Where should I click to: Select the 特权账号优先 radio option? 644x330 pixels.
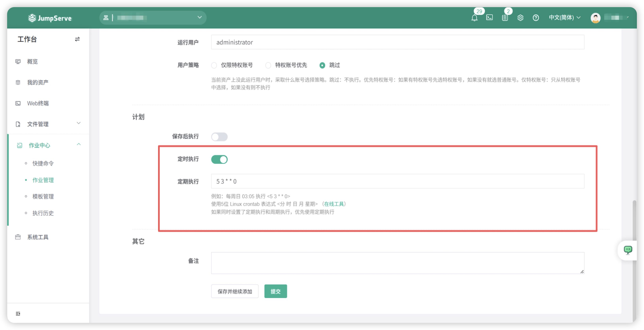coord(268,65)
